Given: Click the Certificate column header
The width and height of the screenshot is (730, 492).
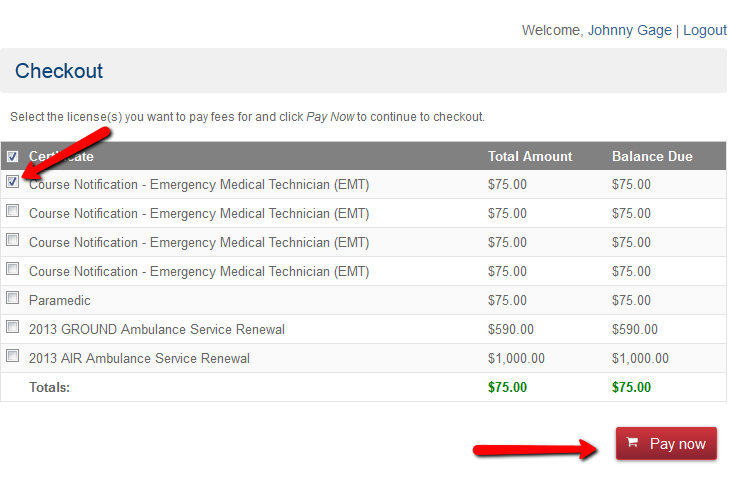Looking at the screenshot, I should (61, 156).
